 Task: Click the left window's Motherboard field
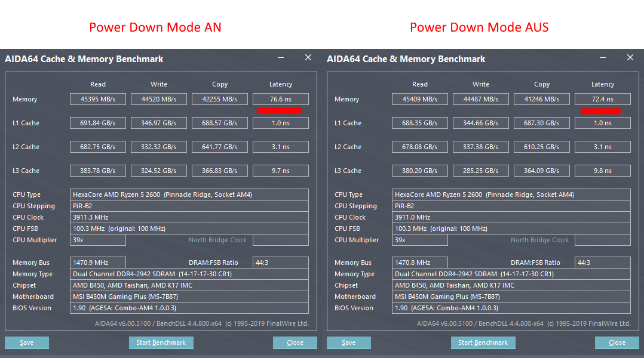pos(189,297)
